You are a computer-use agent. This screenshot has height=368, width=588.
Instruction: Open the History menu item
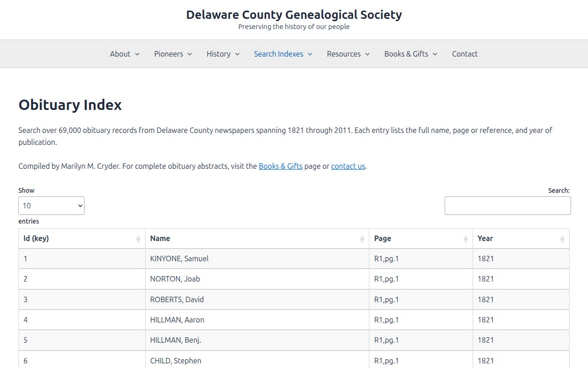(219, 54)
